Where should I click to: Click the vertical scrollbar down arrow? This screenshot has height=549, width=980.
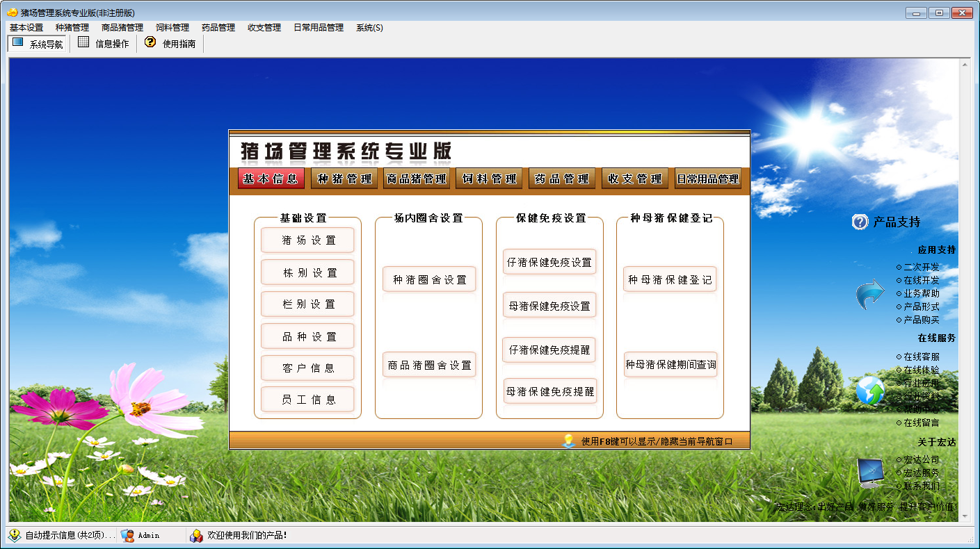(x=965, y=516)
